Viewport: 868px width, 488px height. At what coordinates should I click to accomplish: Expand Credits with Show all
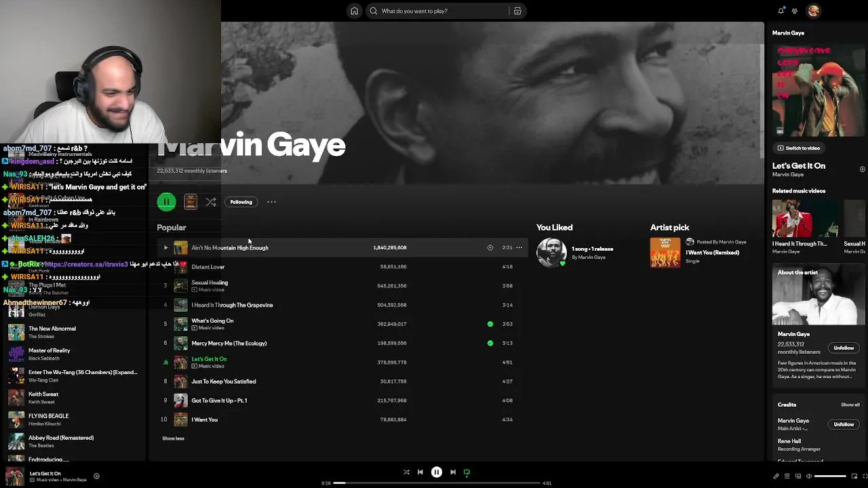[850, 405]
